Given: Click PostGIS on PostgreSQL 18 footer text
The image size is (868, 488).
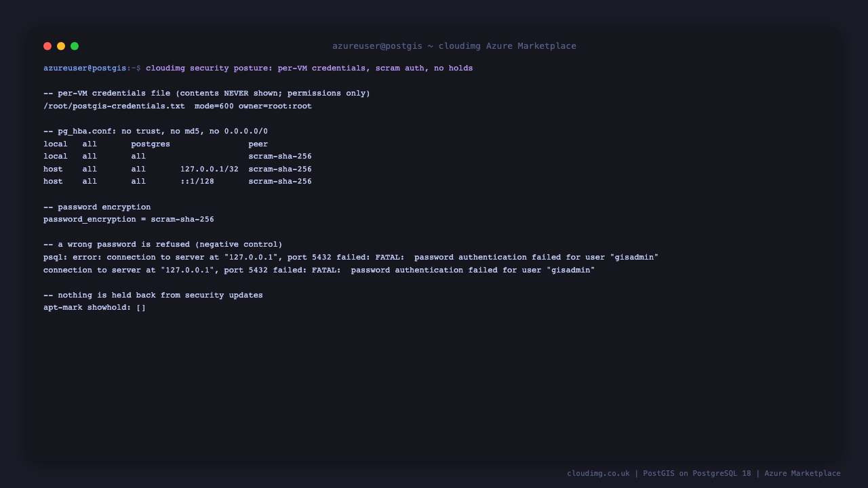Looking at the screenshot, I should pyautogui.click(x=697, y=474).
